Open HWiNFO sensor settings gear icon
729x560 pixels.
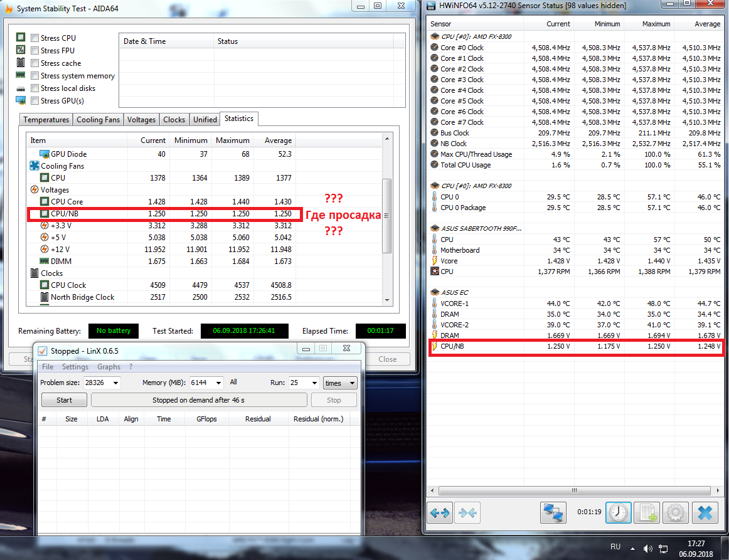(676, 512)
